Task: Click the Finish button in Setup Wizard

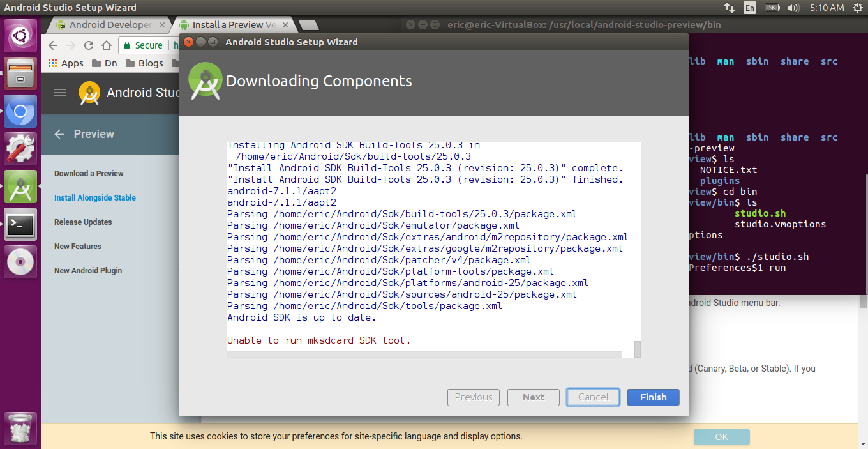Action: 653,397
